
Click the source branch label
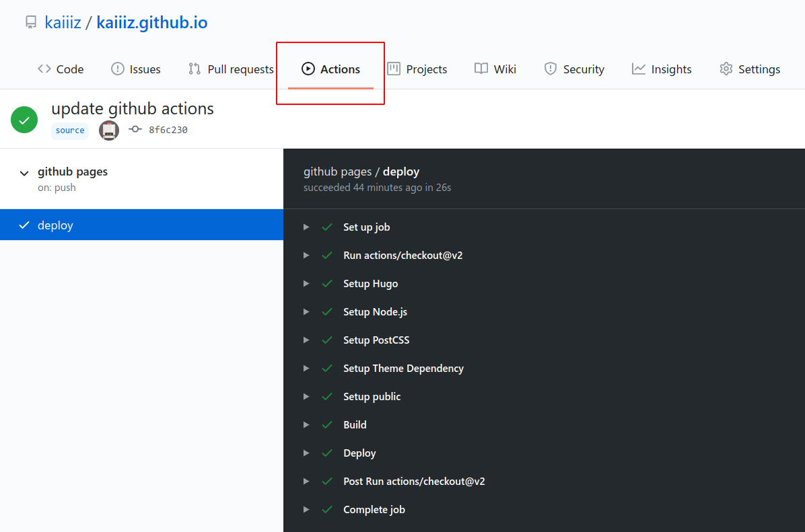coord(70,130)
